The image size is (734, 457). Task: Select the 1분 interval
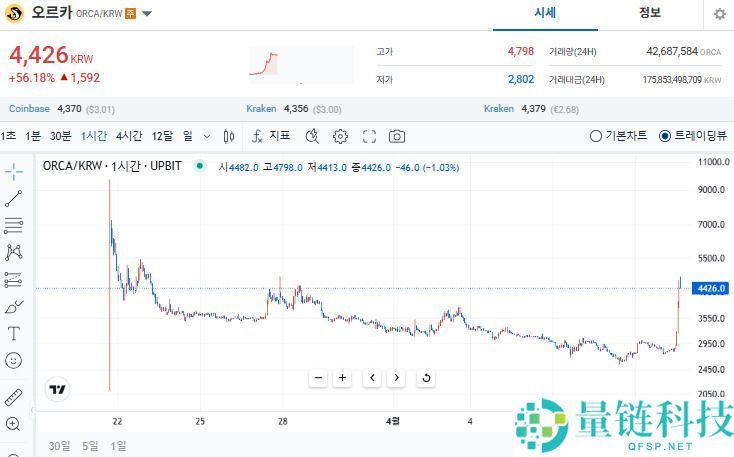[x=33, y=136]
